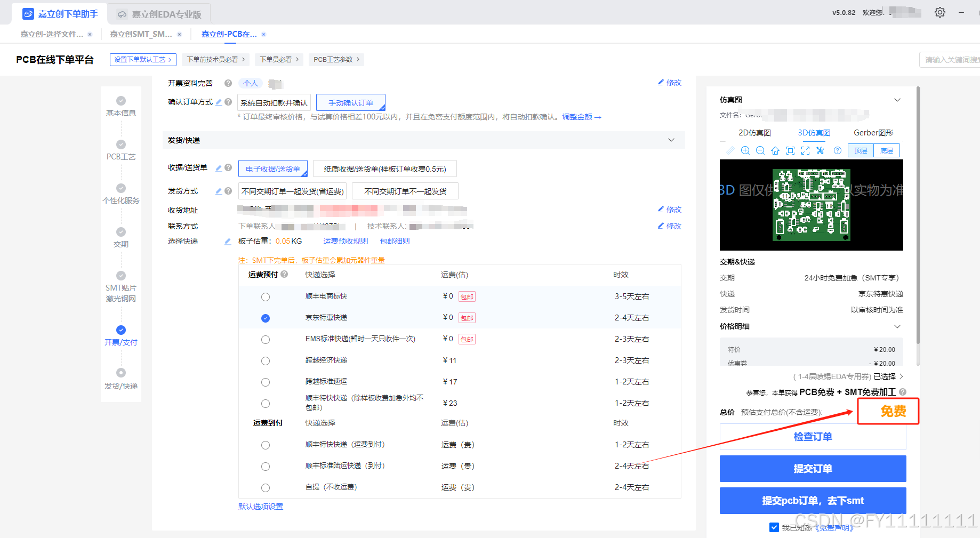Viewport: 980px width, 538px height.
Task: Toggle 我已知悉免责声明 checkbox
Action: (x=774, y=527)
